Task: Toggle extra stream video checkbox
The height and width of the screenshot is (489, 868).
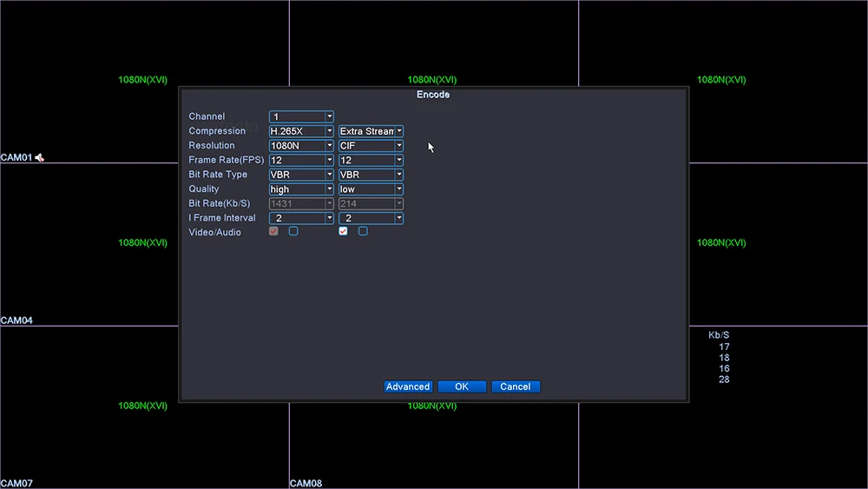Action: (343, 231)
